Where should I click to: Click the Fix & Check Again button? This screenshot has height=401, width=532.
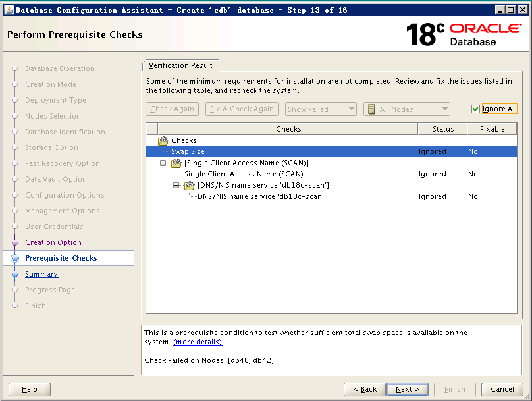point(242,109)
